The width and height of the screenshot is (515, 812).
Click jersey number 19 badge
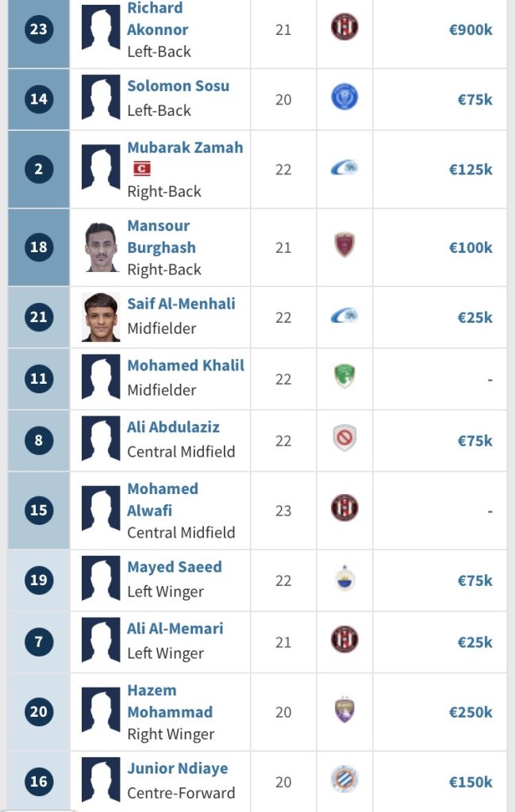coord(38,580)
